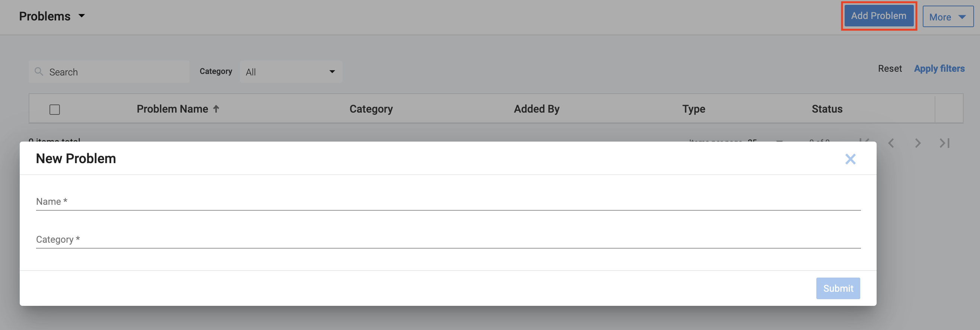
Task: Expand the Category filter dropdown showing All
Action: [x=290, y=71]
